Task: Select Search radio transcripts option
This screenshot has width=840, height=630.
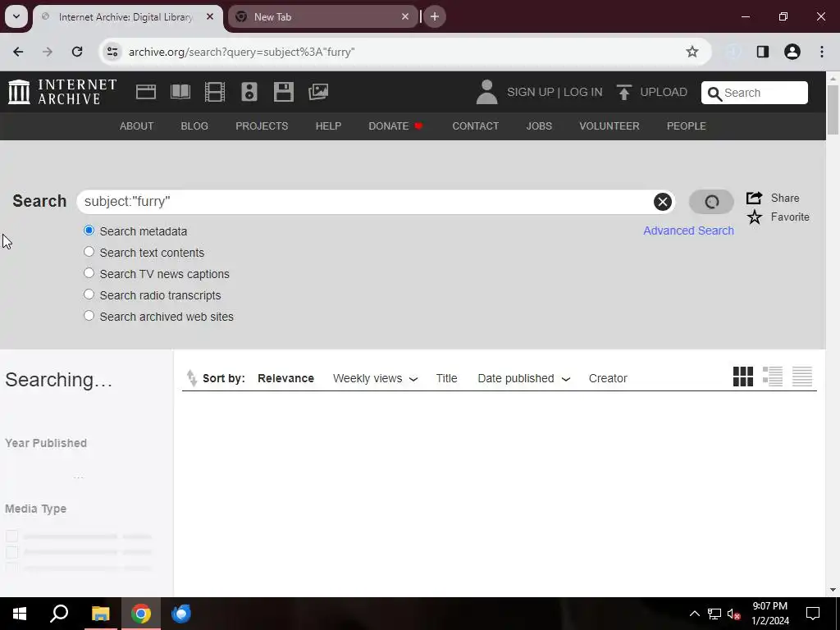Action: tap(89, 294)
